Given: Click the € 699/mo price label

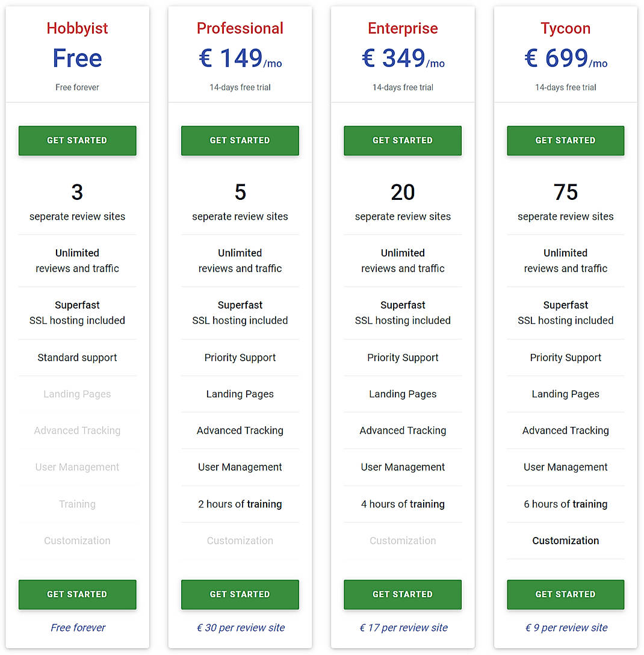Looking at the screenshot, I should point(565,58).
